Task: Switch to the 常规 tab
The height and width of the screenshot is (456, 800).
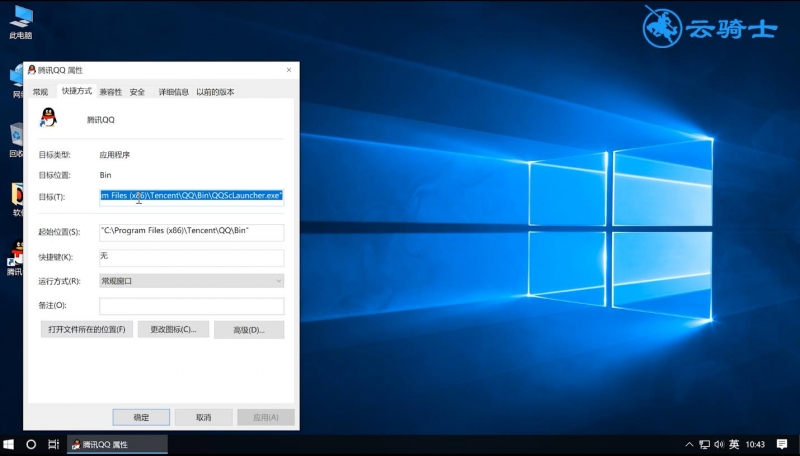Action: [x=40, y=92]
